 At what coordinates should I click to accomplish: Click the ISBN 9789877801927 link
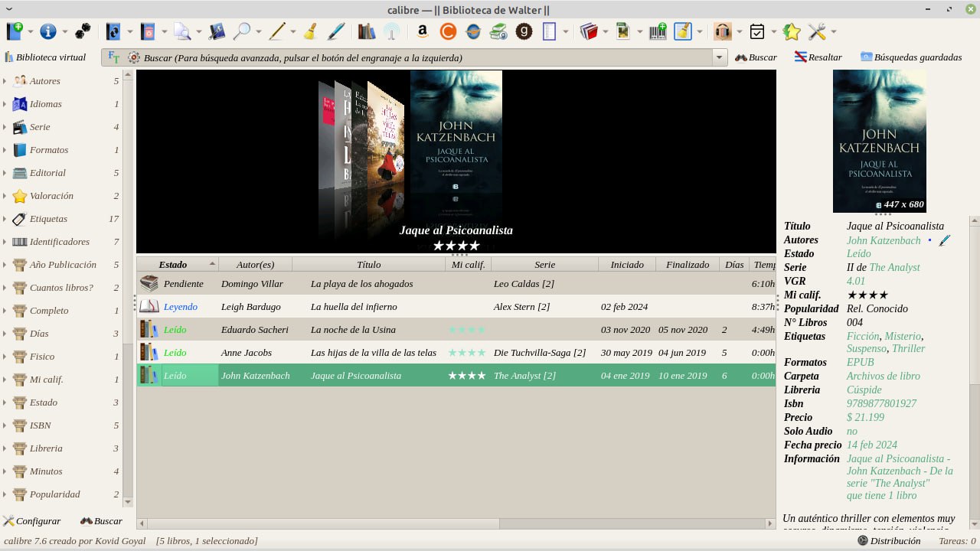pos(881,403)
